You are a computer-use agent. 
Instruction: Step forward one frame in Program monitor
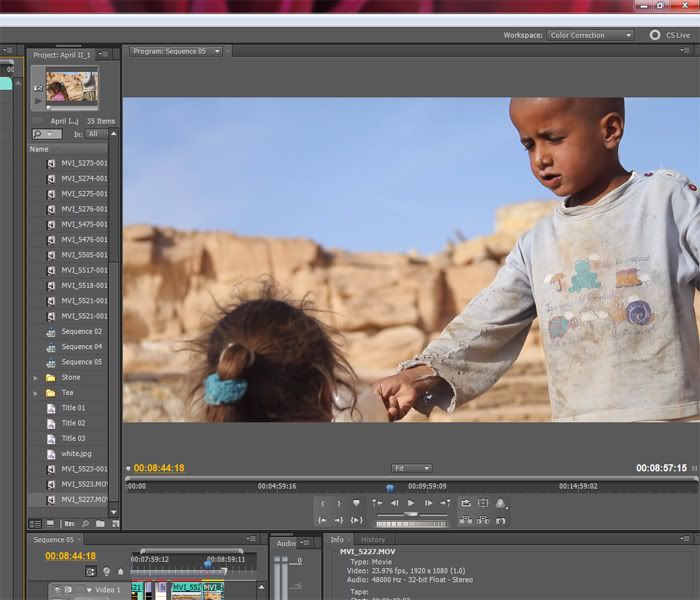pos(428,503)
